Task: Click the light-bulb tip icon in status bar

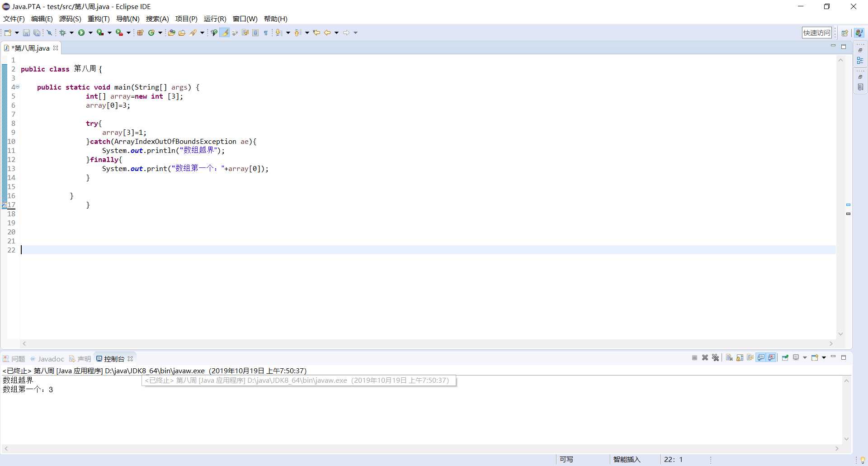Action: point(863,460)
